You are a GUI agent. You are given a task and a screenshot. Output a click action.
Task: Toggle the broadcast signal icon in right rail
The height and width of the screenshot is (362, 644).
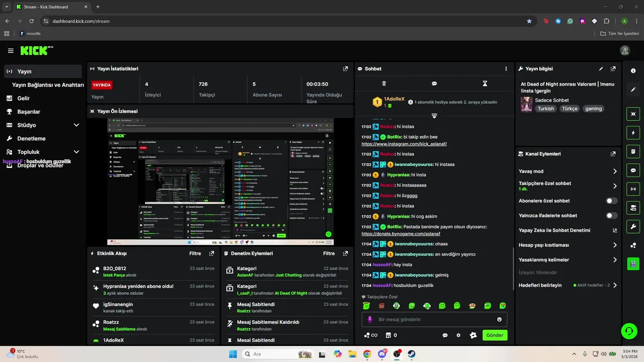pyautogui.click(x=633, y=189)
